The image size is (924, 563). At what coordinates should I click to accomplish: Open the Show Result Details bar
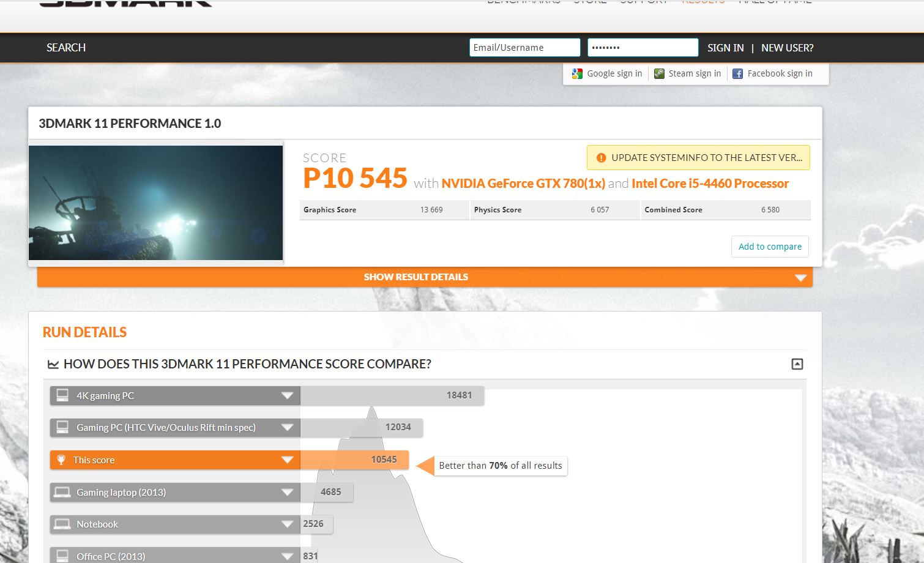pyautogui.click(x=425, y=277)
